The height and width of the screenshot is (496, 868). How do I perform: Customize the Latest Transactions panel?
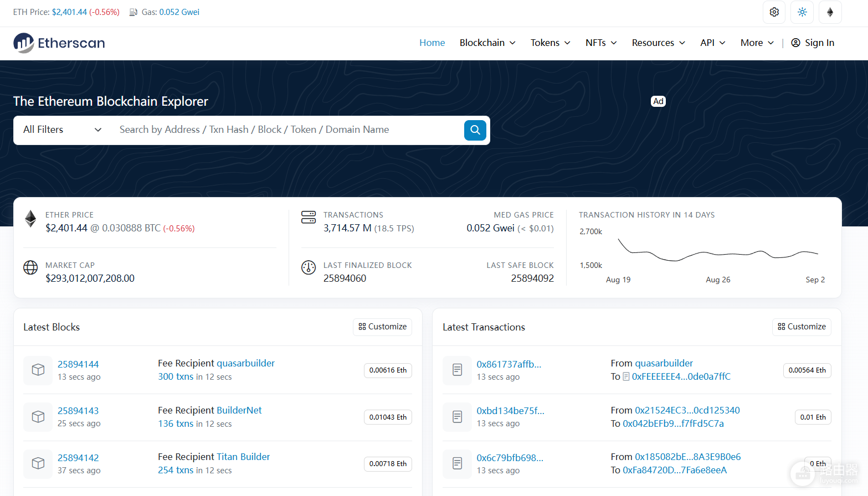click(802, 327)
